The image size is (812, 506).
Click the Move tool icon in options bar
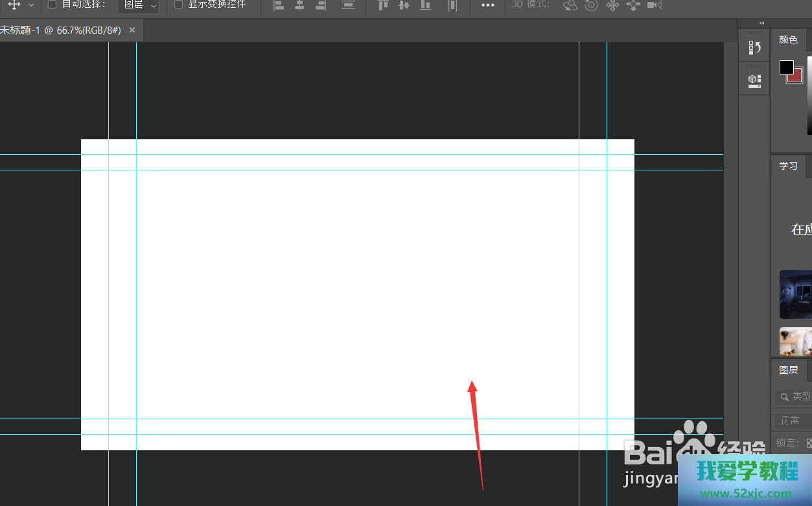click(14, 5)
